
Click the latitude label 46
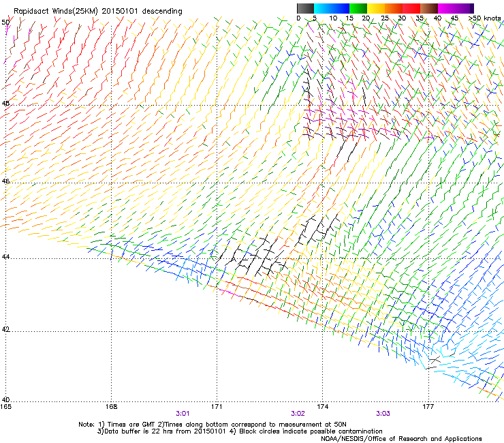[5, 181]
